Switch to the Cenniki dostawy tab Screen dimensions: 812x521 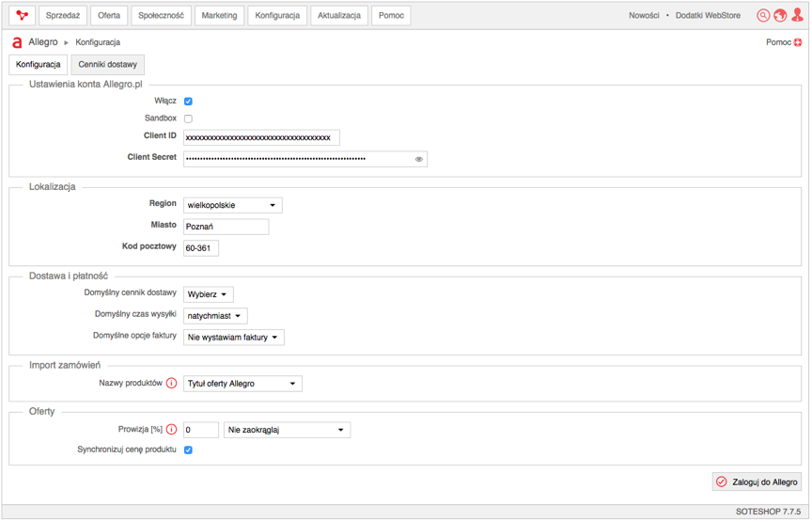108,64
